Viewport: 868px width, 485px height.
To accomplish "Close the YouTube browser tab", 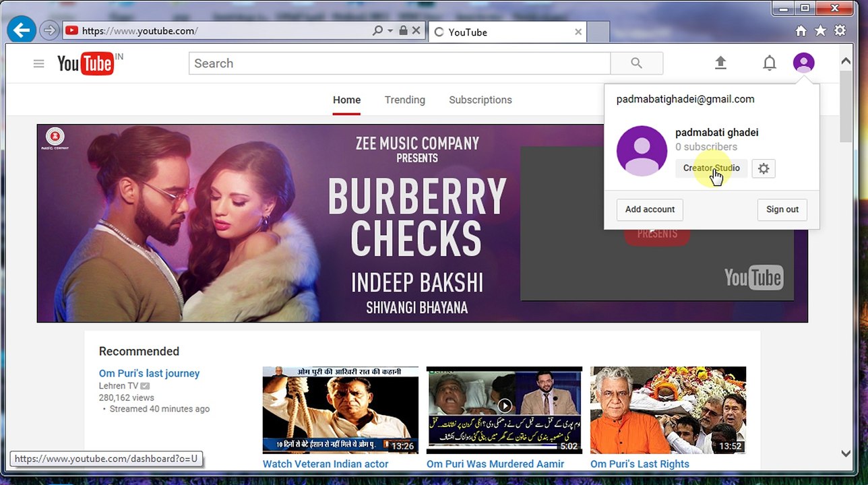I will click(x=578, y=32).
